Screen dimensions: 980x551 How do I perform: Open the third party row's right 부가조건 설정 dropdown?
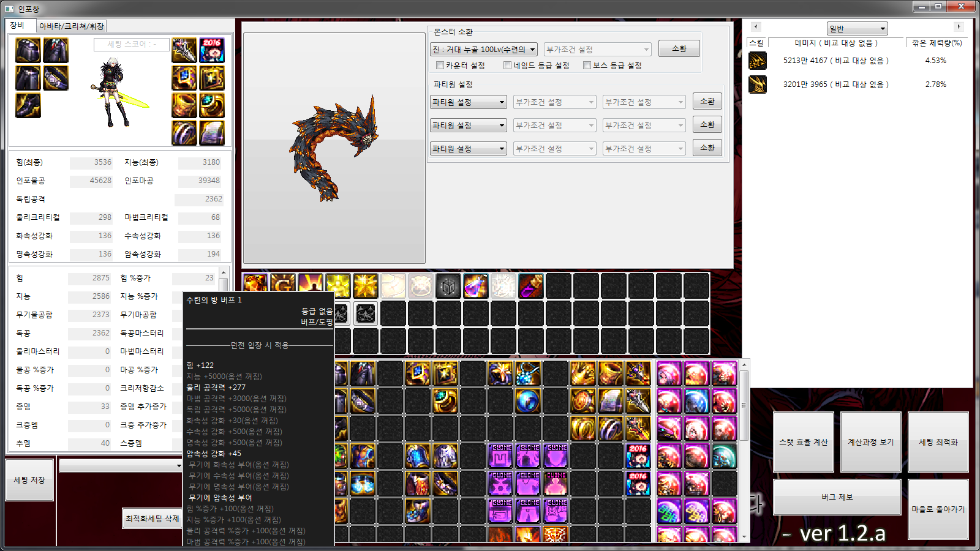(x=644, y=149)
